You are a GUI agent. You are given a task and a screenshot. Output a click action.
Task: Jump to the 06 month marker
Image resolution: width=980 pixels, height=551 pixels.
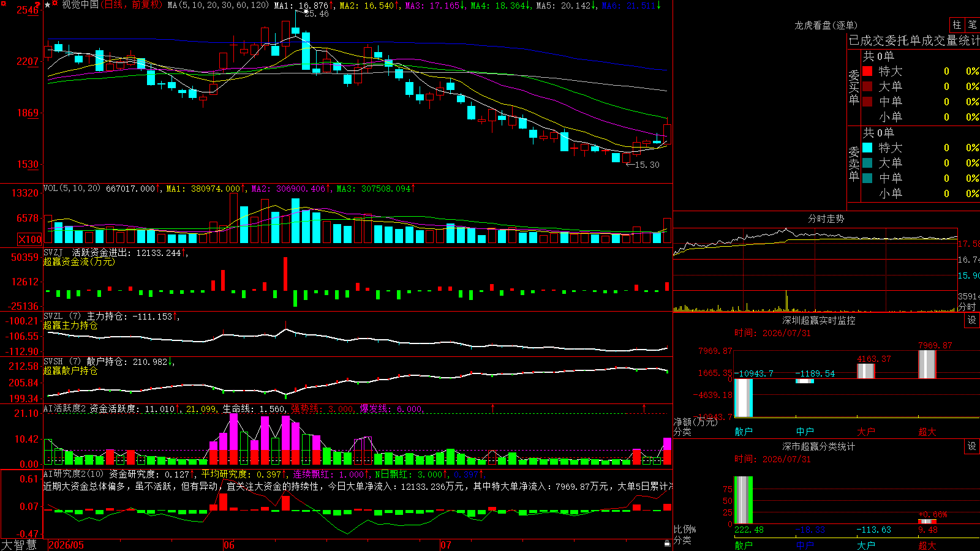229,545
